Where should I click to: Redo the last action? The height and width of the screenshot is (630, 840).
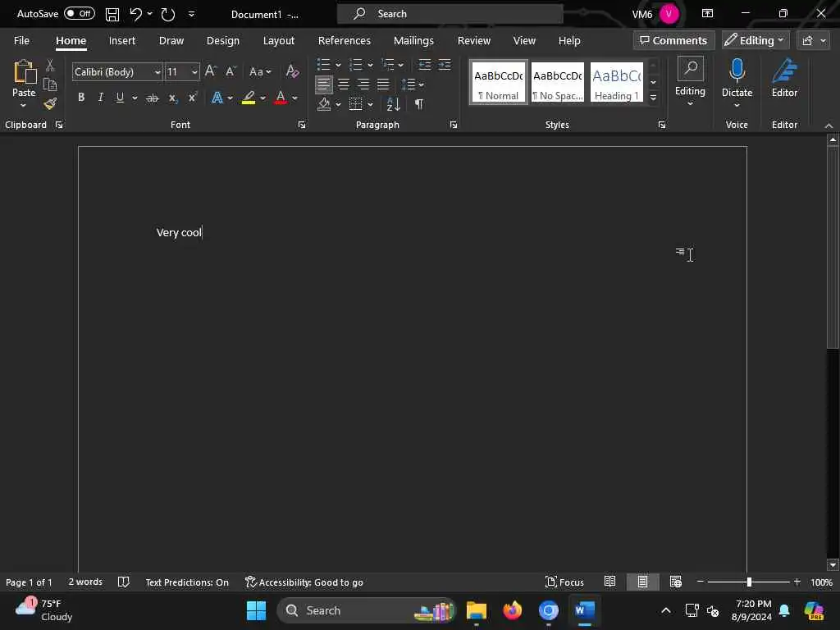tap(168, 14)
